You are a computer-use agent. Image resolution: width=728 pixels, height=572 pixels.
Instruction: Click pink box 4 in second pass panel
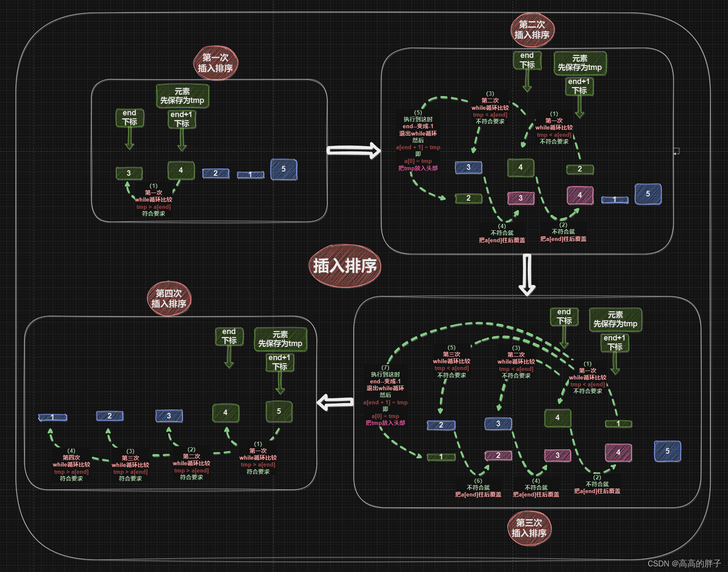pyautogui.click(x=580, y=195)
